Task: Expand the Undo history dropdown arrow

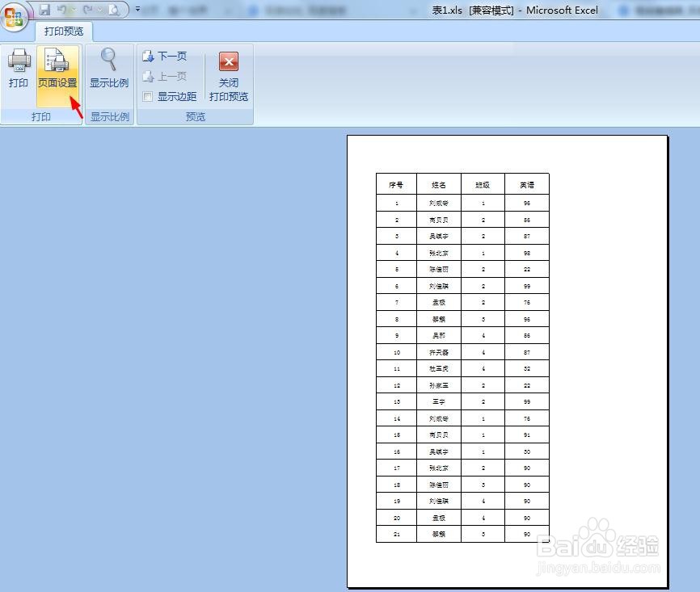Action: click(74, 10)
